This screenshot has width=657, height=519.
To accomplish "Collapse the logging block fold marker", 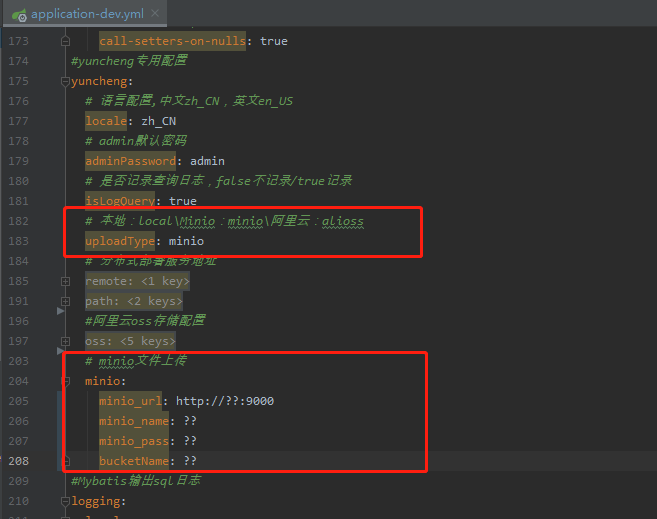I will tap(65, 501).
